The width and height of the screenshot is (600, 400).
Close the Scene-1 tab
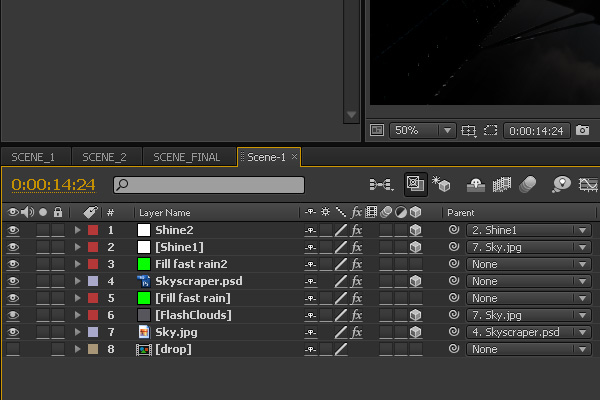click(294, 157)
